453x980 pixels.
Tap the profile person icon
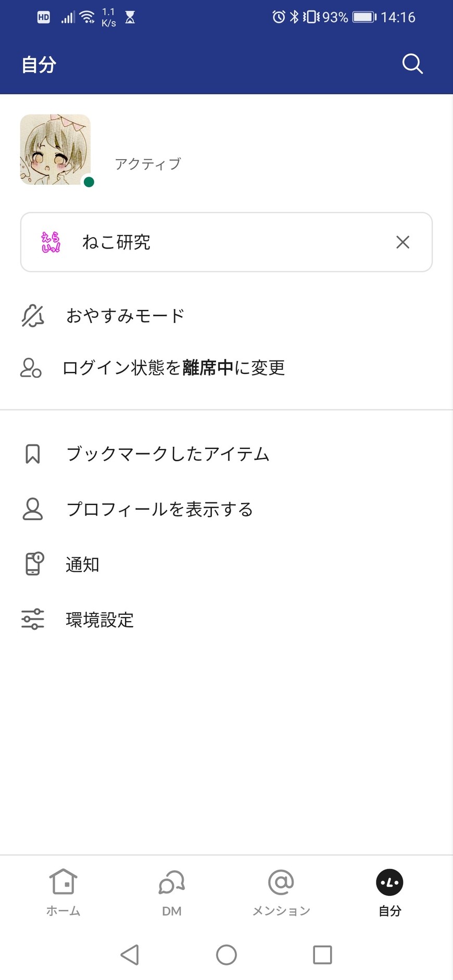coord(32,509)
